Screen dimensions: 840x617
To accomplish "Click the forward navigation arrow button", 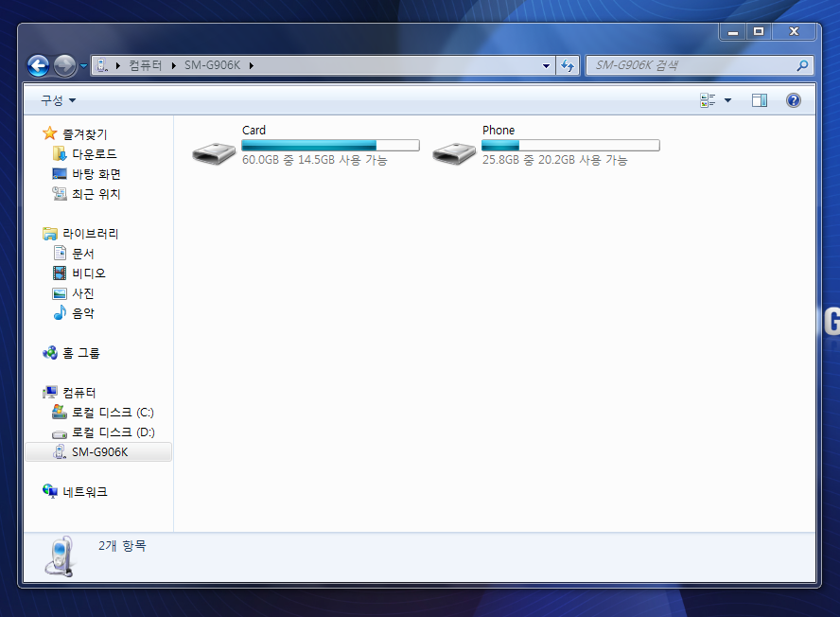I will coord(64,65).
